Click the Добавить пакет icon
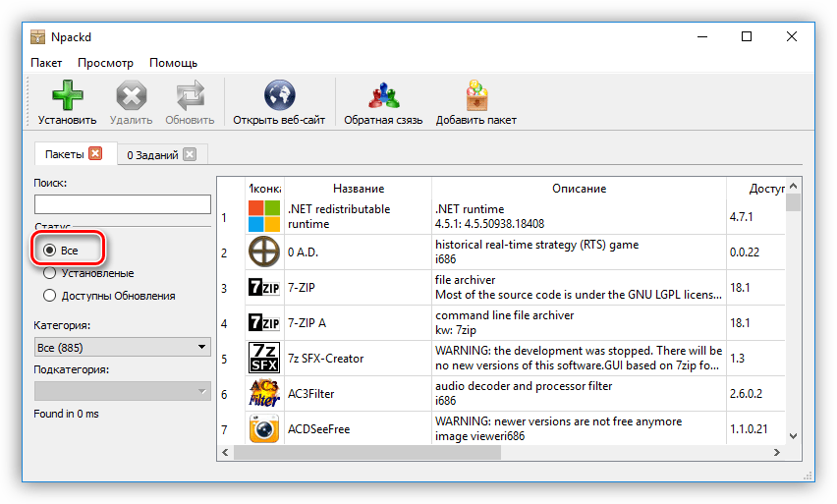This screenshot has width=837, height=504. 475,96
